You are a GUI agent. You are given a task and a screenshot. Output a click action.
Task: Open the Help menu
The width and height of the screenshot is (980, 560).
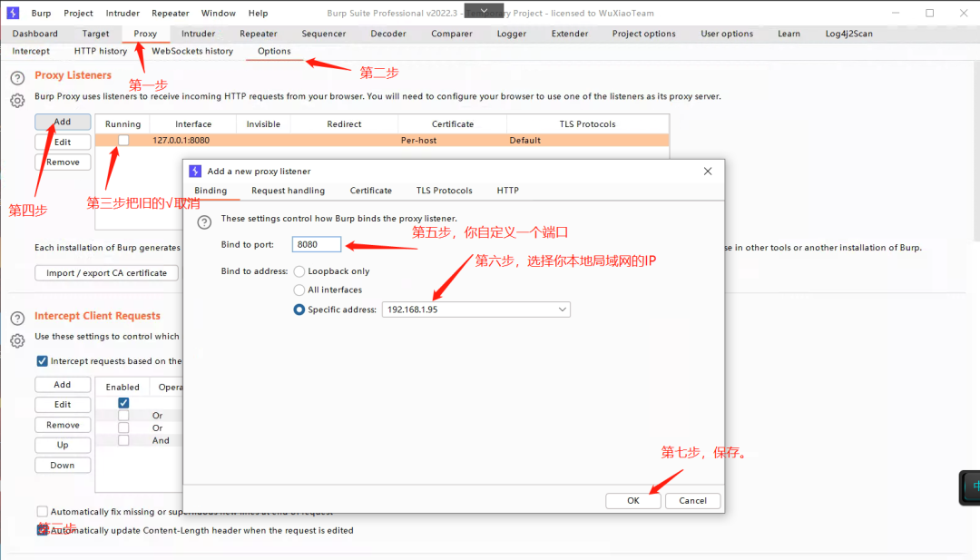[x=258, y=13]
